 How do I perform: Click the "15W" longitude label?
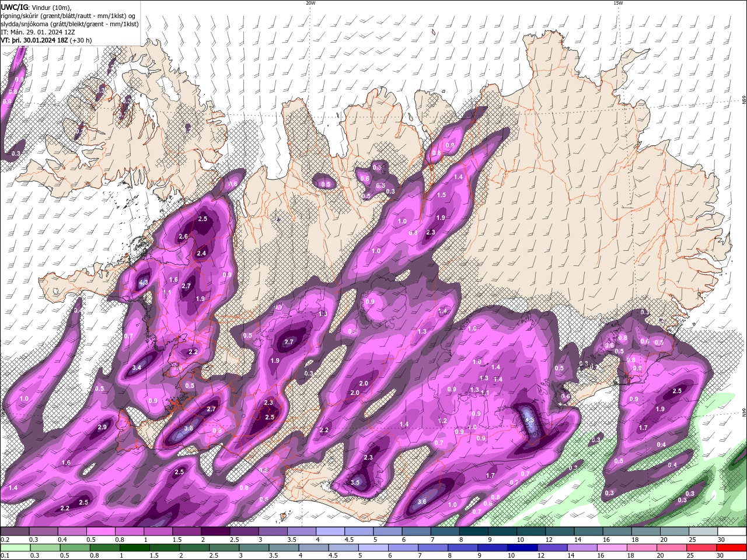pos(618,3)
